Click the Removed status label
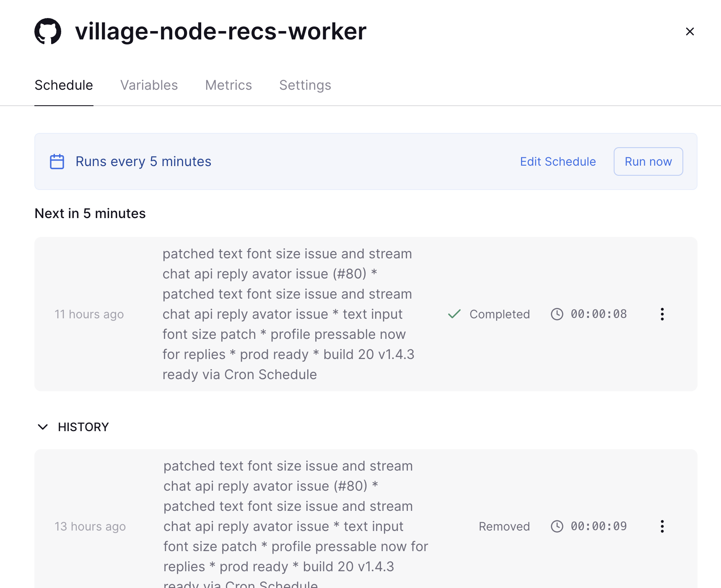The height and width of the screenshot is (588, 721). (504, 526)
